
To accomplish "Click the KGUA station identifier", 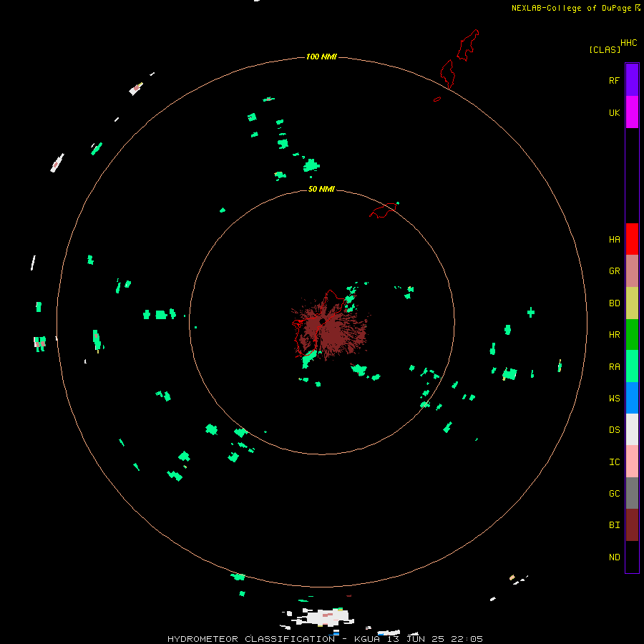I will [367, 639].
